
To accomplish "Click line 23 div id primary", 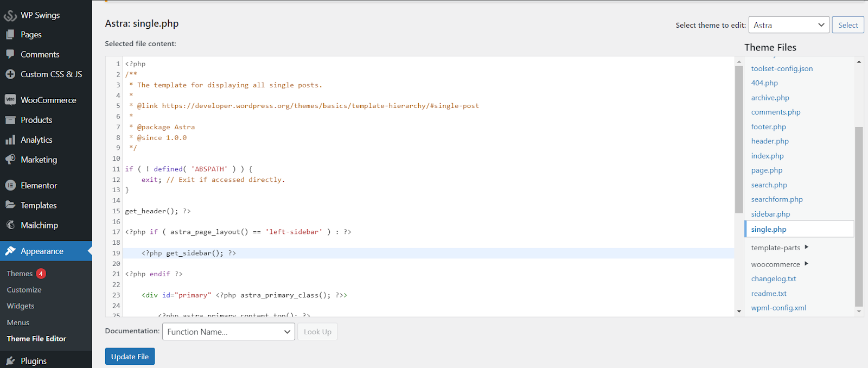I will [x=244, y=295].
